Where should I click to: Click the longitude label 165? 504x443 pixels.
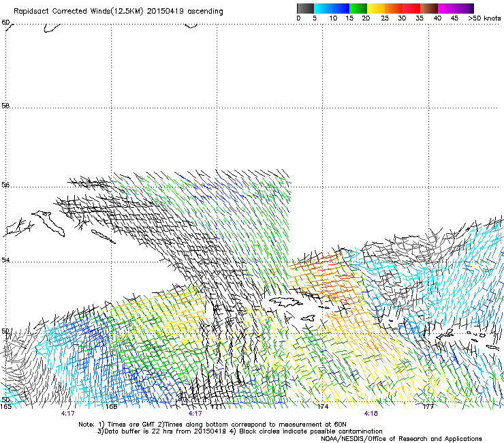[5, 407]
